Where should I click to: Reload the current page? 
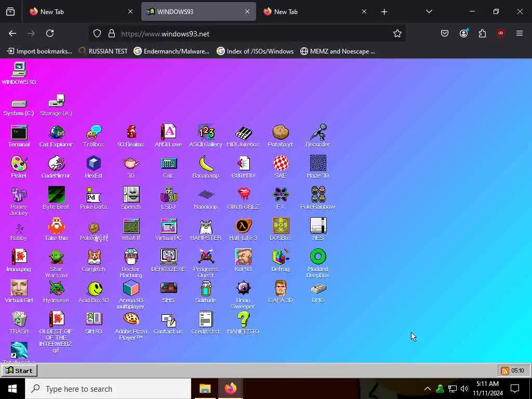50,33
